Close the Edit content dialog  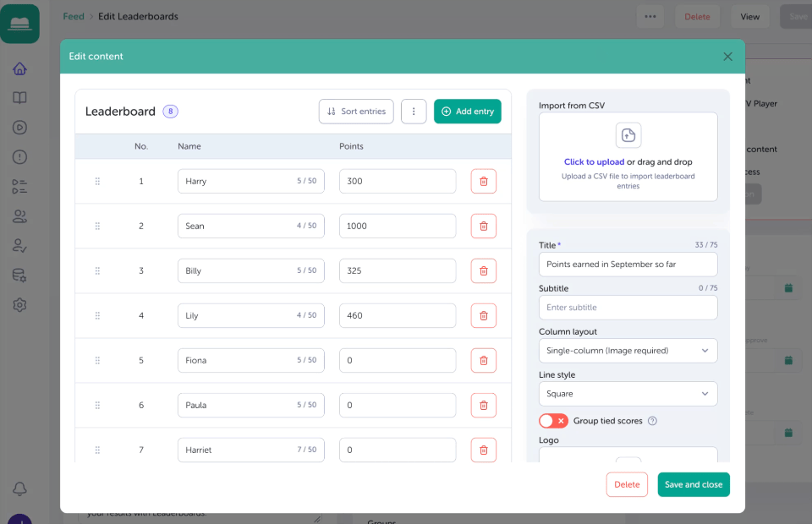727,57
